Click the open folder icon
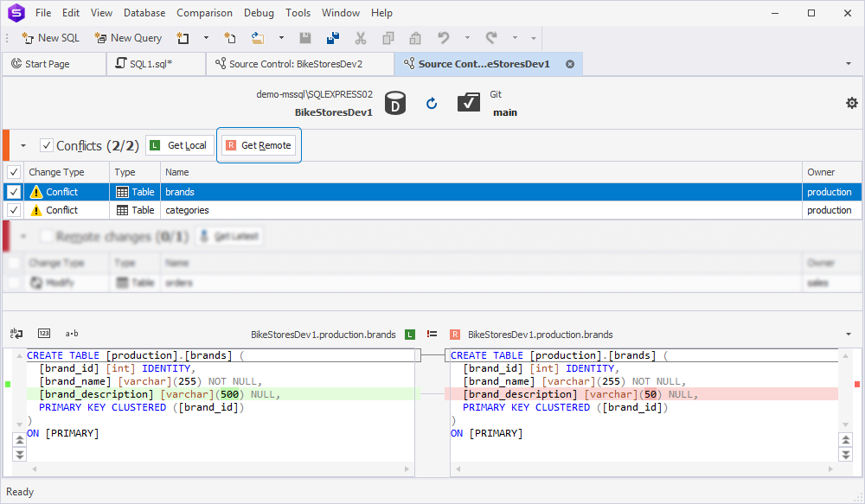865x504 pixels. tap(258, 38)
